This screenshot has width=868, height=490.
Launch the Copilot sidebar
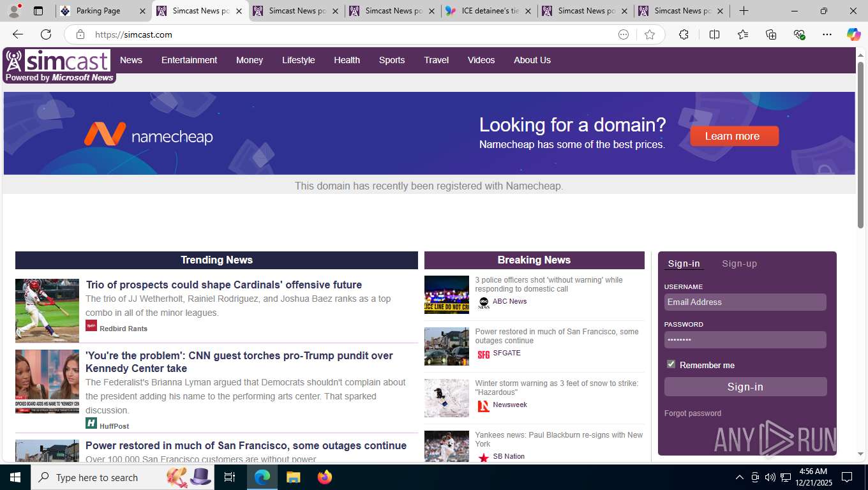click(853, 34)
